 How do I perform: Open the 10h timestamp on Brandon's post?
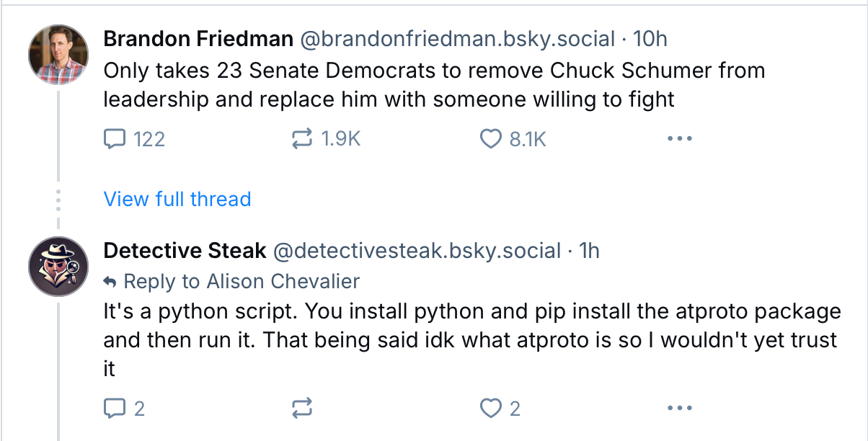tap(650, 39)
